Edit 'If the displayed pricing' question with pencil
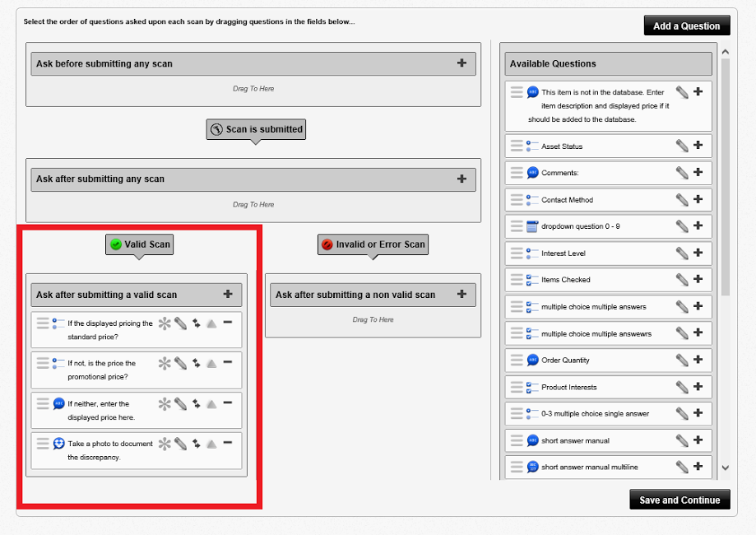The image size is (756, 535). pos(180,323)
